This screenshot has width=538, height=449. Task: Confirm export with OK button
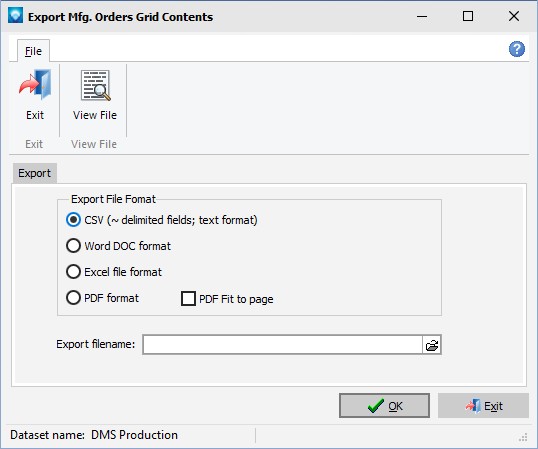pos(384,406)
